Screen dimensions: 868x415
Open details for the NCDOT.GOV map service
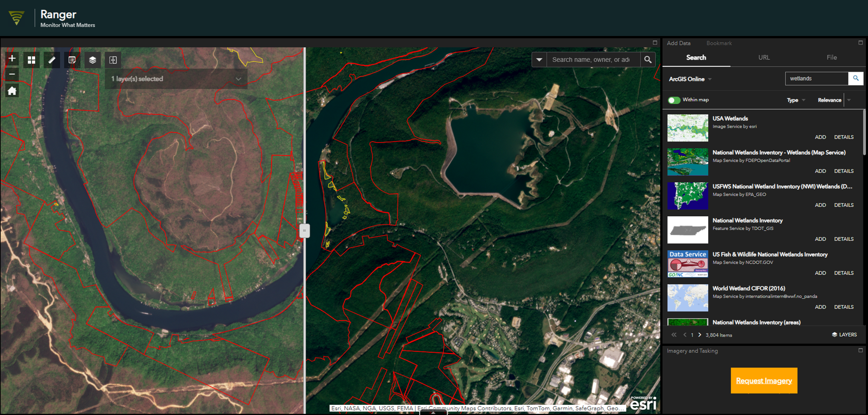tap(844, 273)
